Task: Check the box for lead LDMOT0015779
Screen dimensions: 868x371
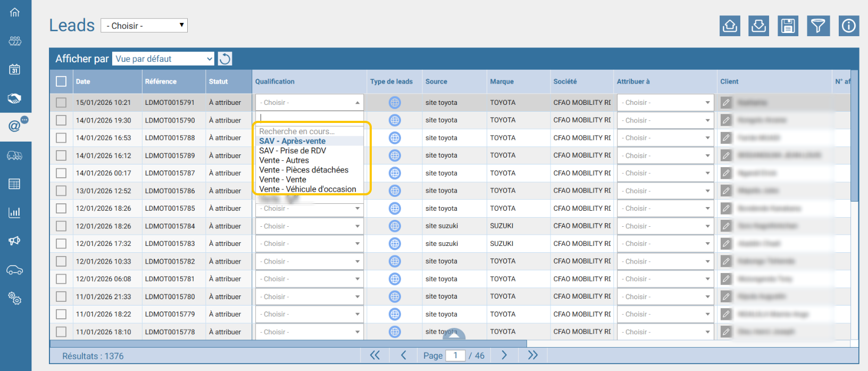Action: click(x=61, y=314)
